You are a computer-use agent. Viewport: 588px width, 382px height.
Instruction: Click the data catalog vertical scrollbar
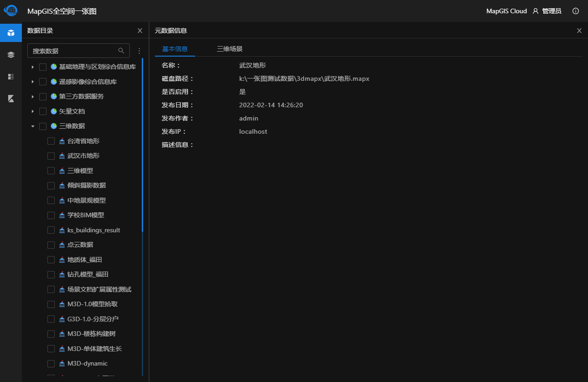click(x=143, y=145)
